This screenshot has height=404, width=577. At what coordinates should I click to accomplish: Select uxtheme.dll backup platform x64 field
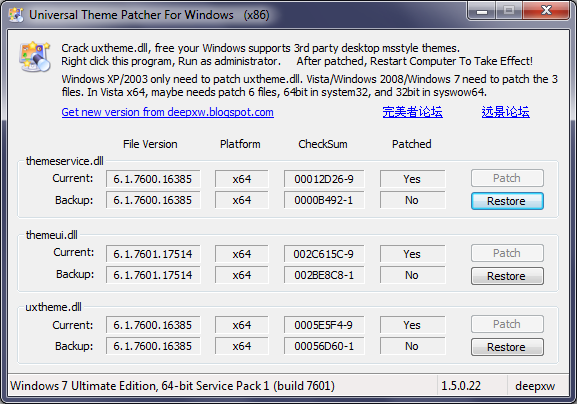[x=242, y=346]
